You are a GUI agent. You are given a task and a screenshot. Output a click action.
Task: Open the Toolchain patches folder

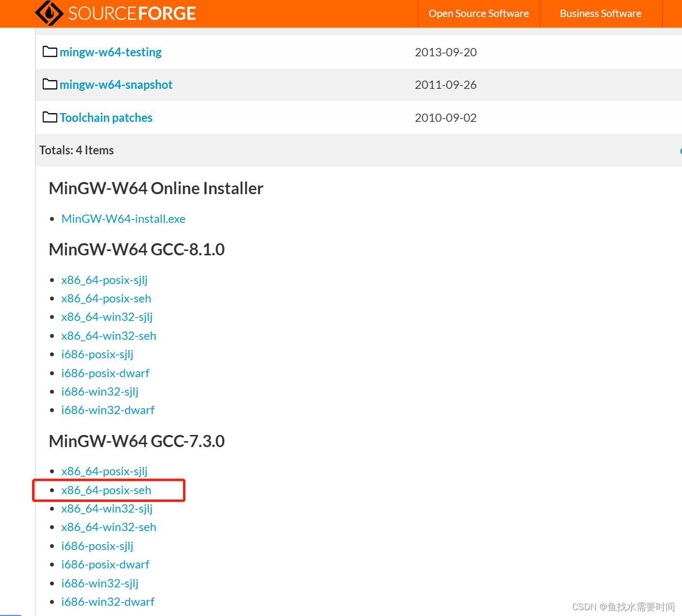pos(106,117)
